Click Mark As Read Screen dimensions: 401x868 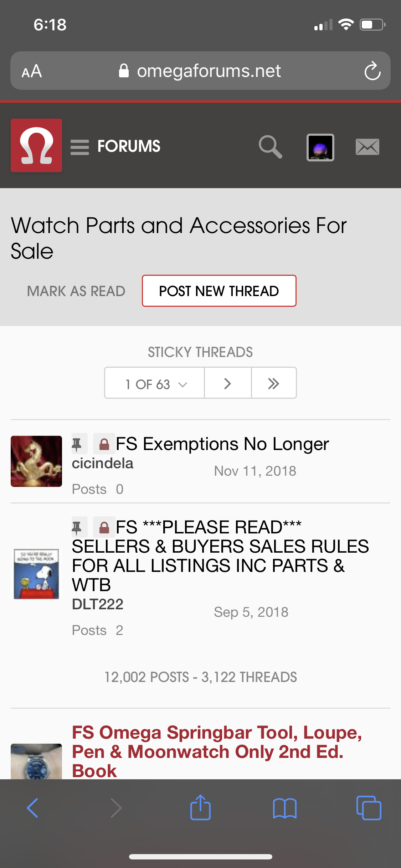coord(76,291)
